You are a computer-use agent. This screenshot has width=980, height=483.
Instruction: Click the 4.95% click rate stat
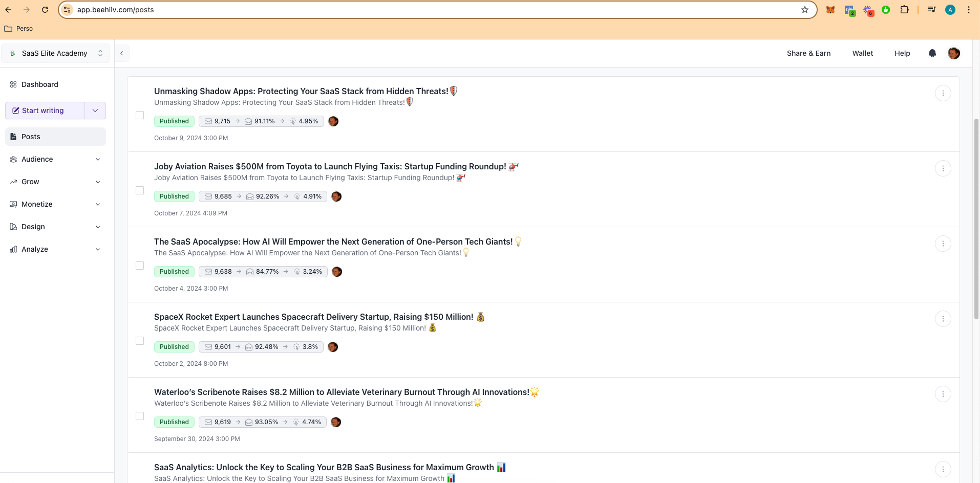[304, 121]
